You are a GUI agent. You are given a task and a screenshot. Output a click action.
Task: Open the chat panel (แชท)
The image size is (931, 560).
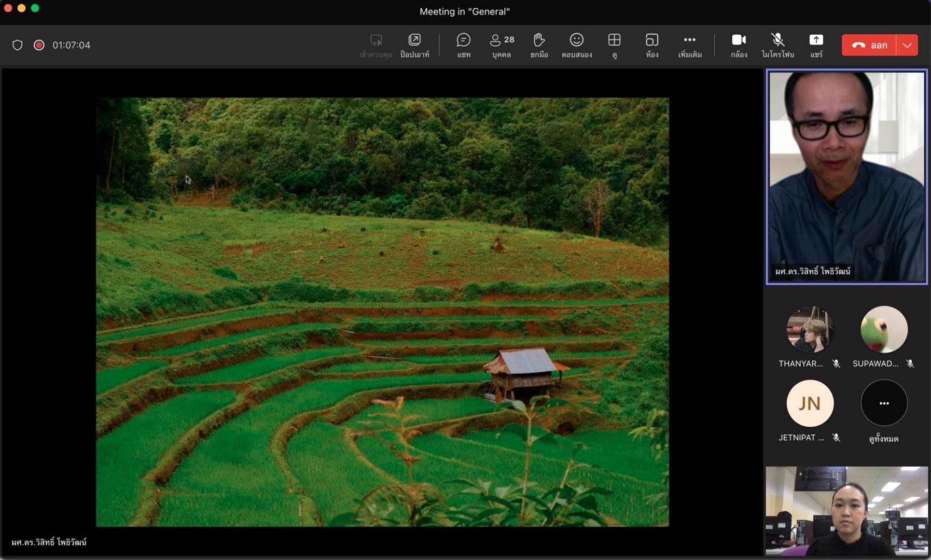click(x=463, y=45)
